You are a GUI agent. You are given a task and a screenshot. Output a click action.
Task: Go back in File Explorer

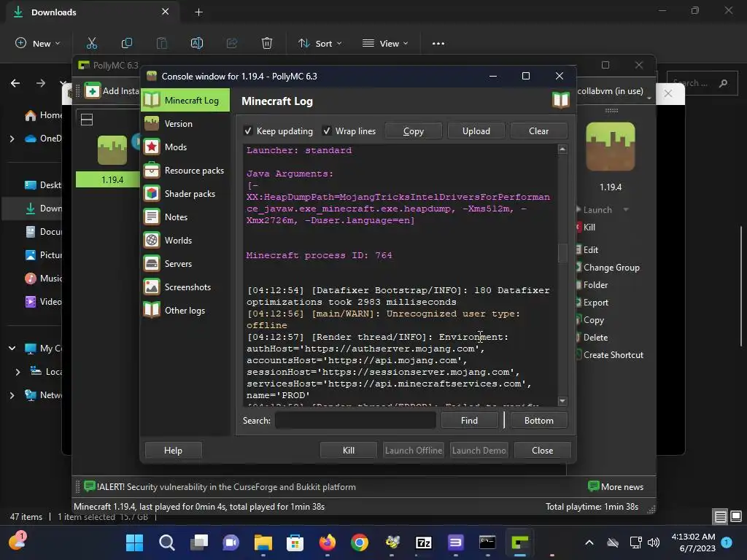coord(15,83)
